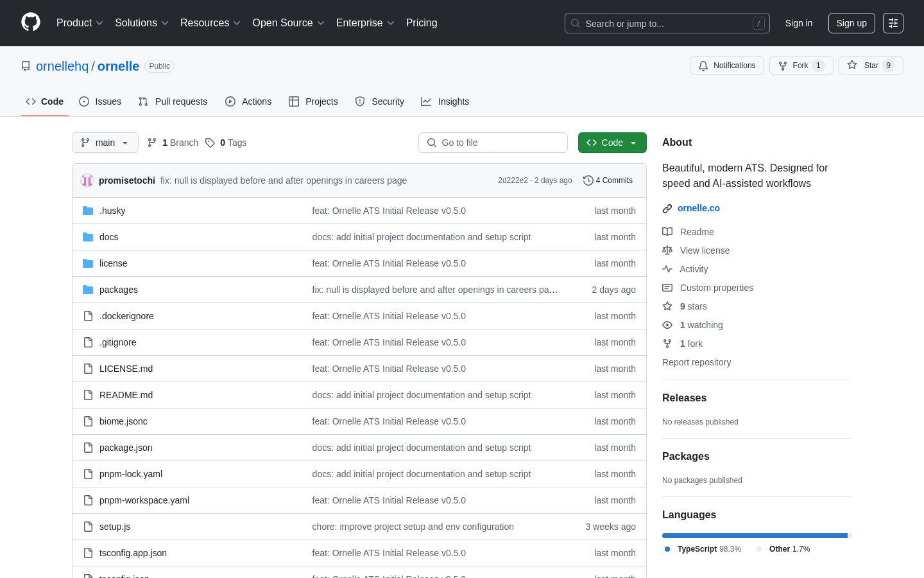
Task: Expand the Open Source menu
Action: coord(289,22)
